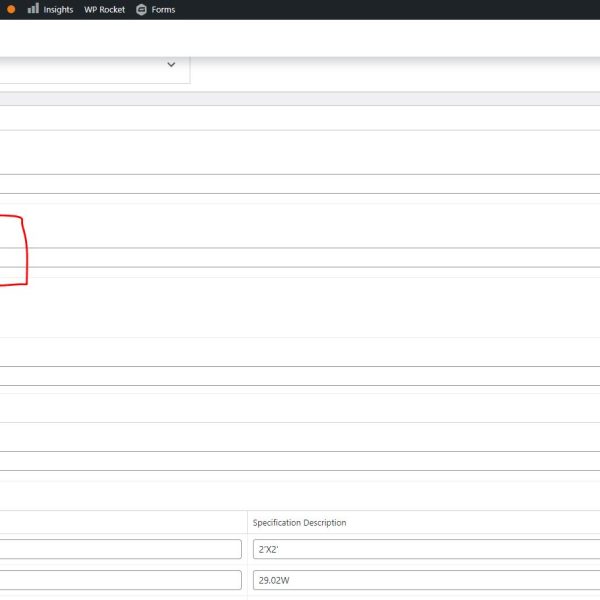Viewport: 600px width, 600px height.
Task: Click the first full-width field below the red outline
Action: (300, 375)
